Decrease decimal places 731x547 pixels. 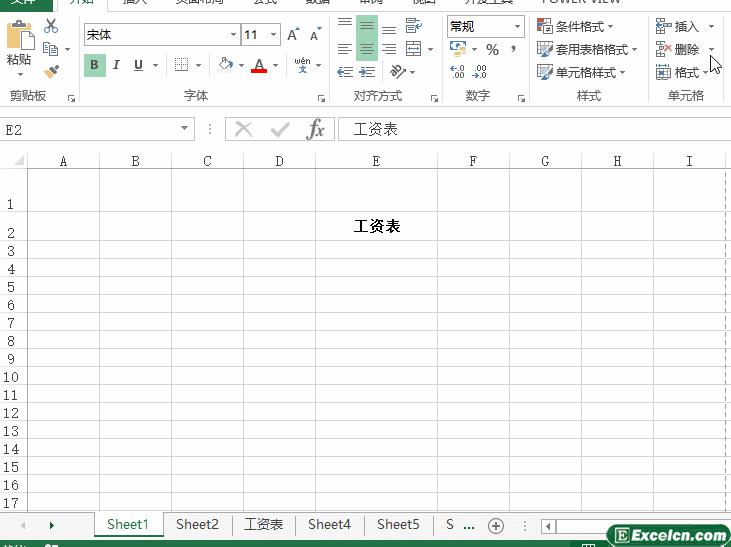pos(479,72)
